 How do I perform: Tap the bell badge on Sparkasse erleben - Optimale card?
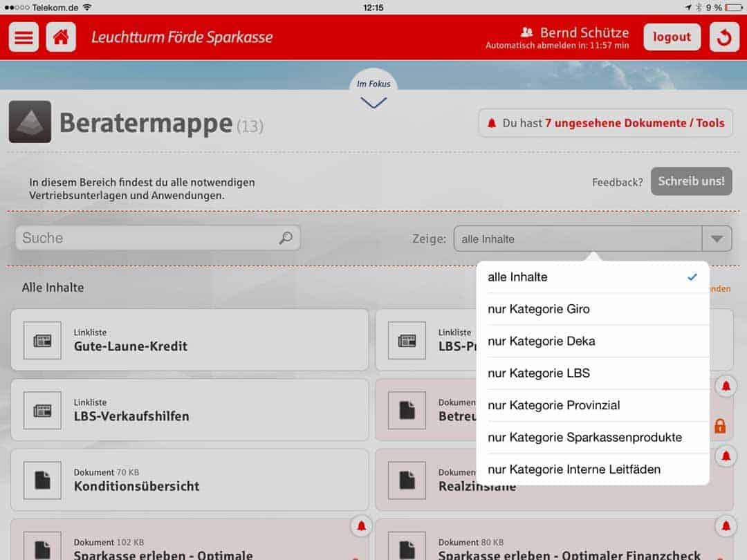pos(362,526)
